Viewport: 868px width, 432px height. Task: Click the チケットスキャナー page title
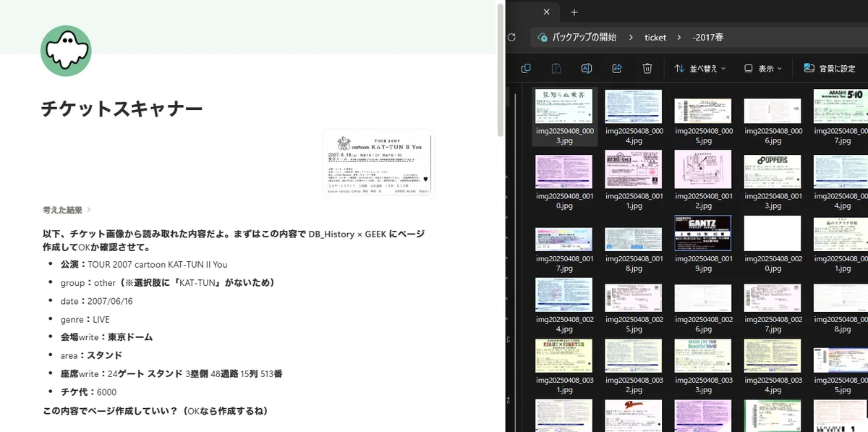(122, 109)
